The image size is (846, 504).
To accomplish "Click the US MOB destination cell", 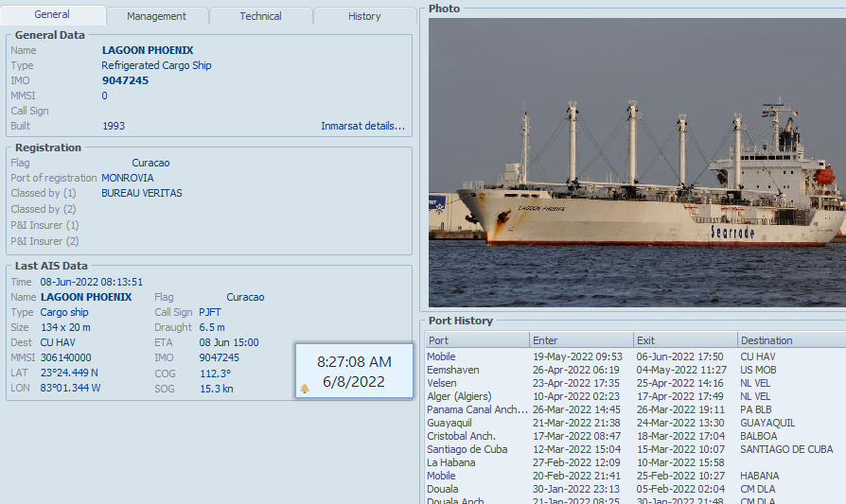I will pos(758,371).
